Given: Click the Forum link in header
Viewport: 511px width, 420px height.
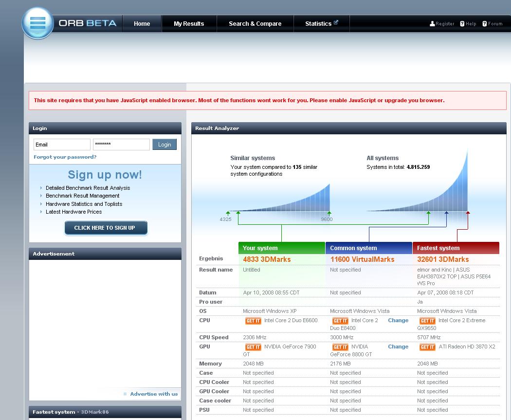Looking at the screenshot, I should (x=495, y=23).
